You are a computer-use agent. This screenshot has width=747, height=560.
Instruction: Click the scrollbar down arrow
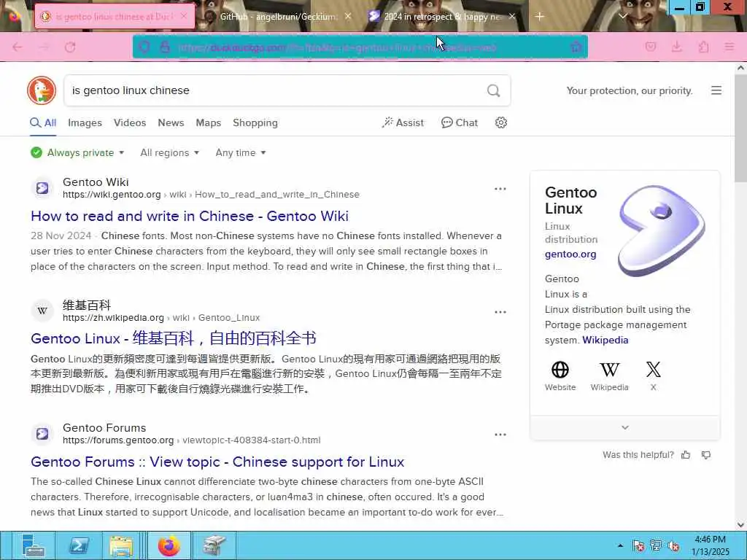coord(740,525)
